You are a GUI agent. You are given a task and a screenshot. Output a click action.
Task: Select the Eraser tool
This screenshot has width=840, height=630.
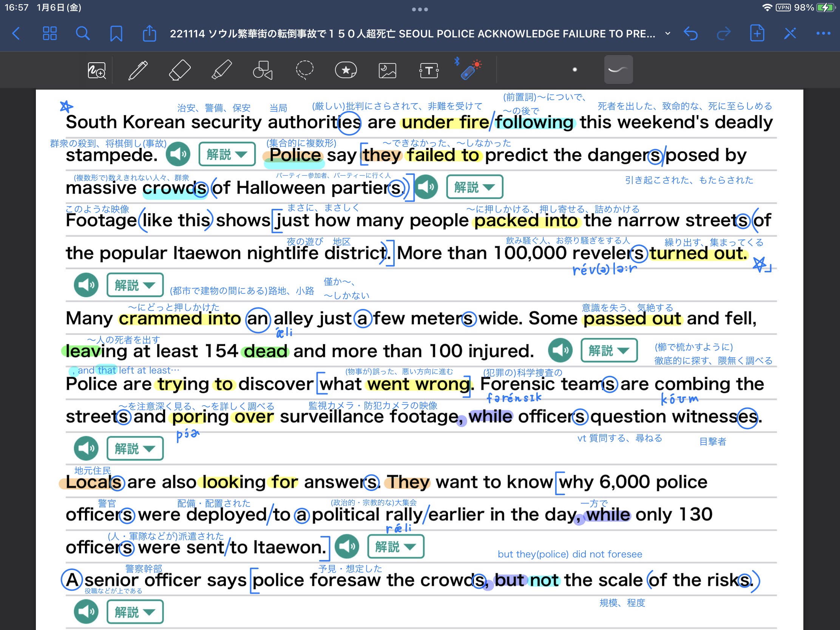point(180,70)
